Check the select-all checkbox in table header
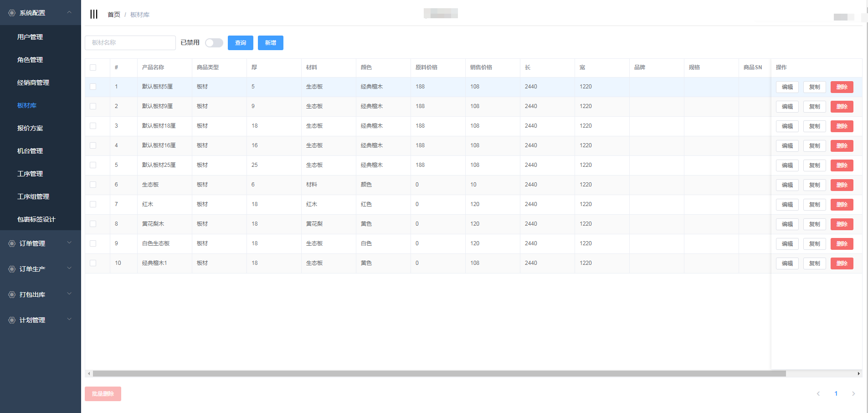This screenshot has height=413, width=868. coord(93,67)
